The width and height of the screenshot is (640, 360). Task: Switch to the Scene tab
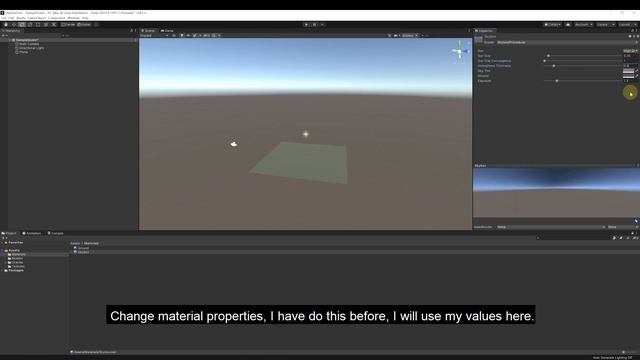coord(148,31)
